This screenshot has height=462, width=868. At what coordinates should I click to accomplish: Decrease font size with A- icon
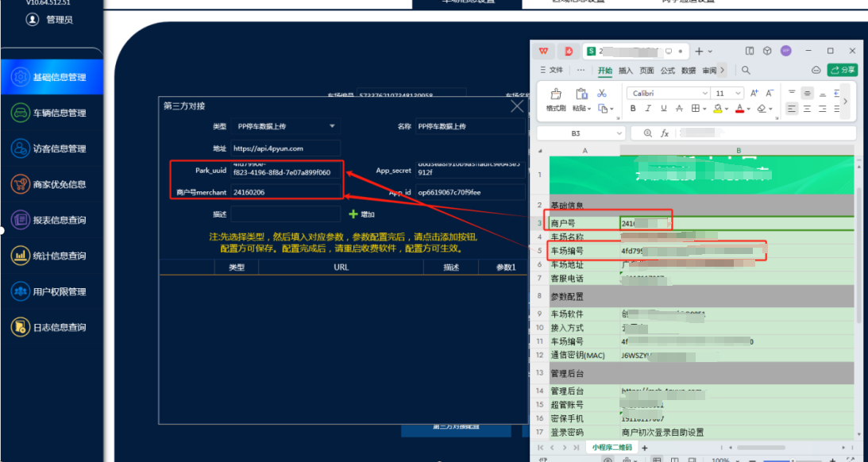770,93
